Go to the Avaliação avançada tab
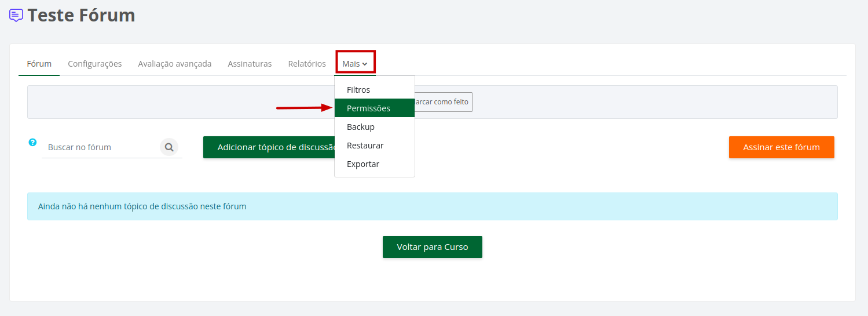 pos(175,64)
